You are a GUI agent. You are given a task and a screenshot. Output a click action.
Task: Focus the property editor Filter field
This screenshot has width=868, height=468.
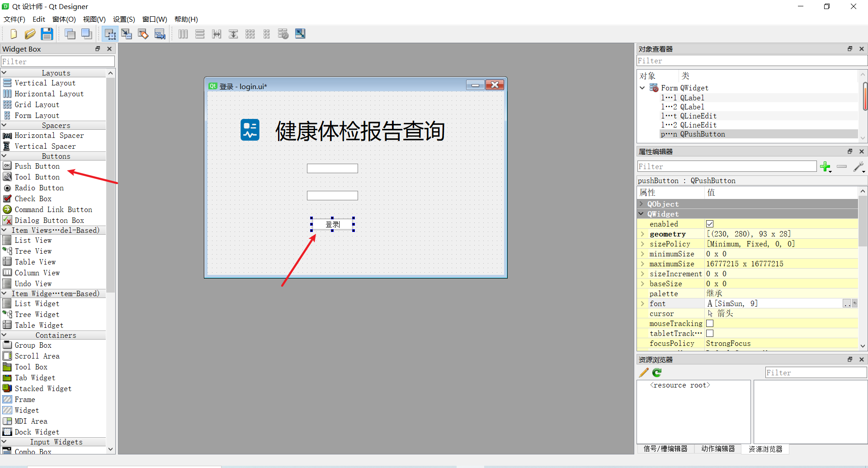point(727,166)
